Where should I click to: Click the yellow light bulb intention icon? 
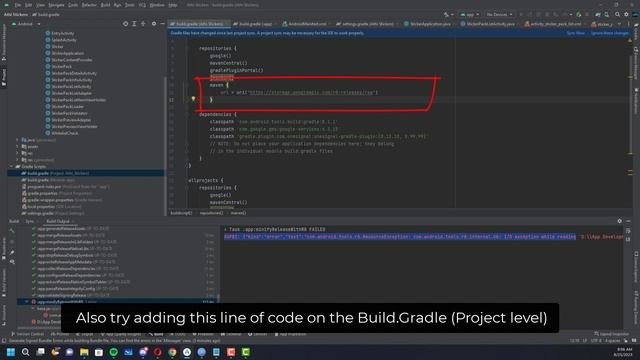coord(193,99)
